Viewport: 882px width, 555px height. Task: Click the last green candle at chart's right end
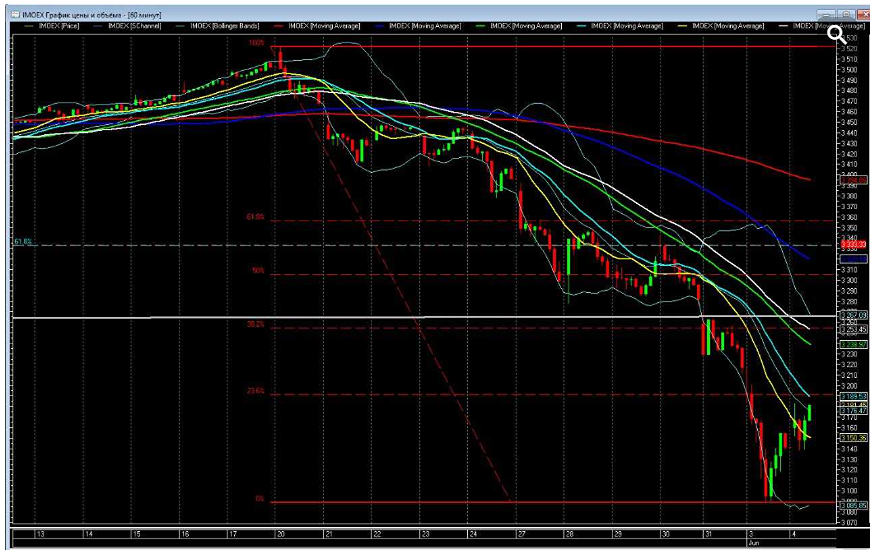pyautogui.click(x=810, y=413)
